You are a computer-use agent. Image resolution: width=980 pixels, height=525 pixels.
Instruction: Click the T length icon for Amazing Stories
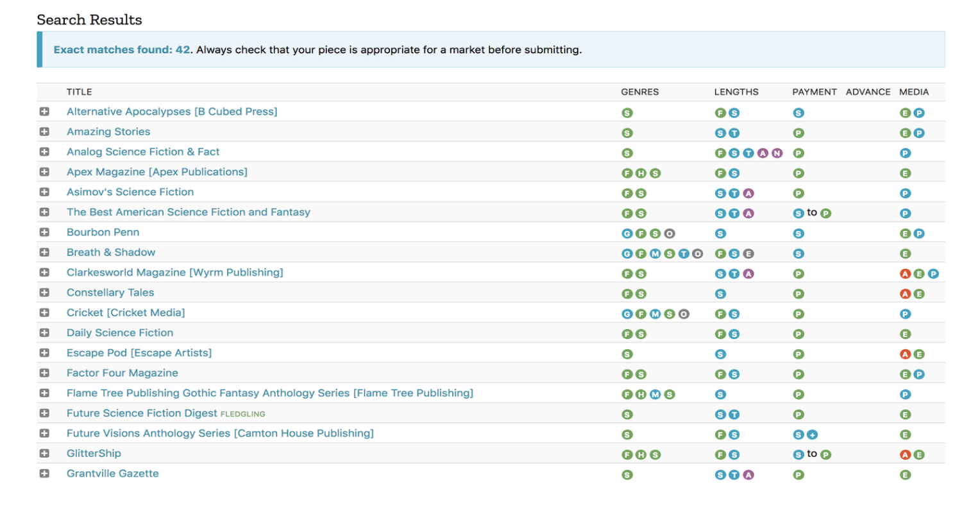pos(734,133)
